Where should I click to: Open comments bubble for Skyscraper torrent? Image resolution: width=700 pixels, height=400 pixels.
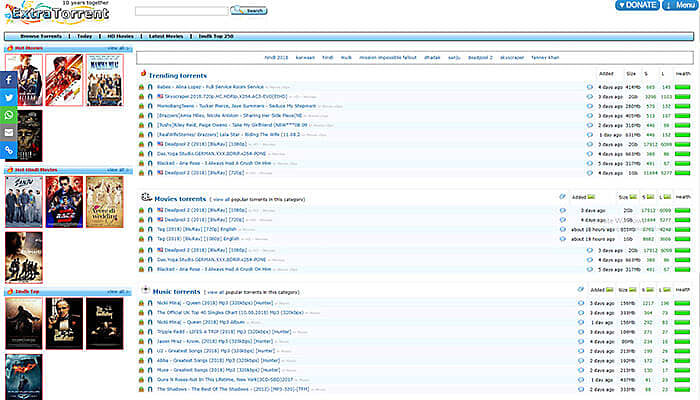tap(590, 96)
